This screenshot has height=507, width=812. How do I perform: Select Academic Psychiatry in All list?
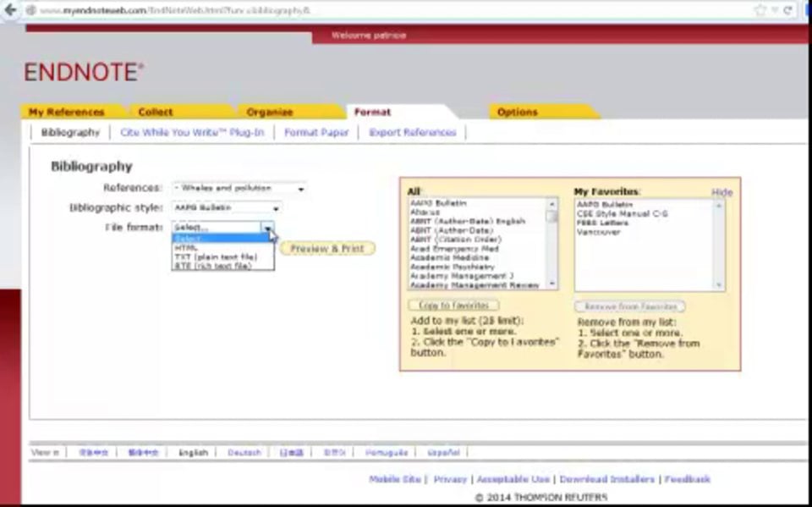(452, 267)
